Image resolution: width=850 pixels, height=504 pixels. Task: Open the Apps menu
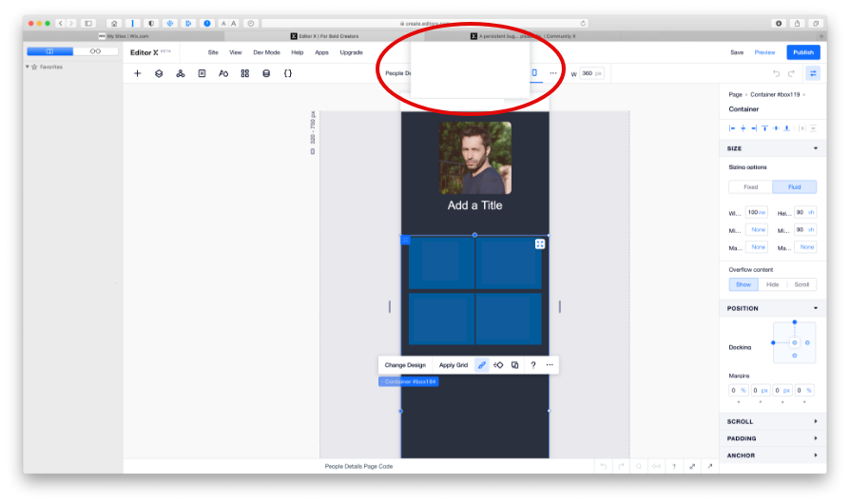322,52
